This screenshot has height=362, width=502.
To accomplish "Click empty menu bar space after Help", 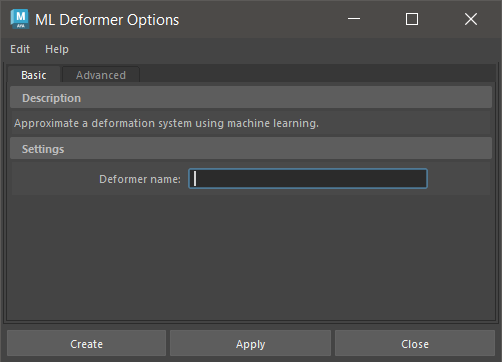I will pyautogui.click(x=283, y=49).
